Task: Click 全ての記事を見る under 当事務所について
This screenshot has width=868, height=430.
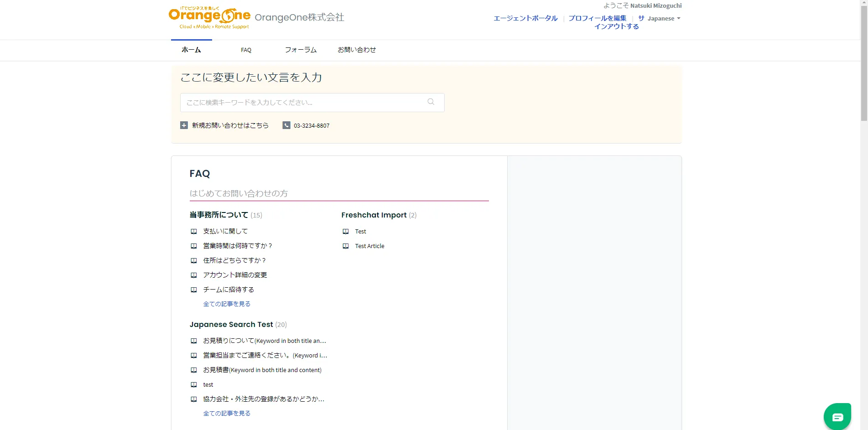Action: pyautogui.click(x=227, y=304)
